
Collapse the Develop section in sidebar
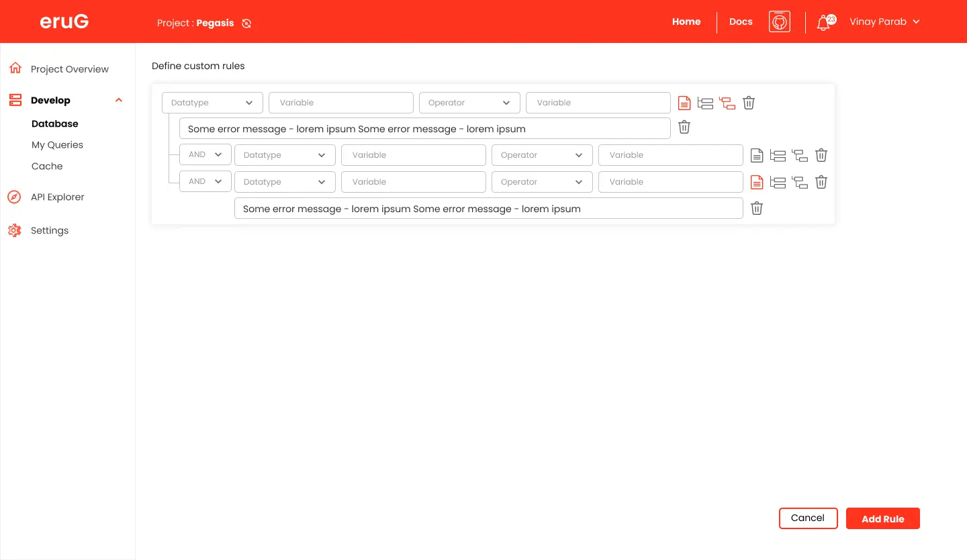(x=119, y=101)
